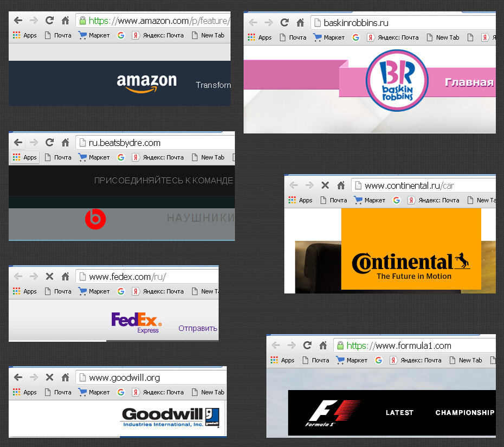Click Apps button in beatsbydre window
Image resolution: width=504 pixels, height=447 pixels.
pyautogui.click(x=25, y=157)
